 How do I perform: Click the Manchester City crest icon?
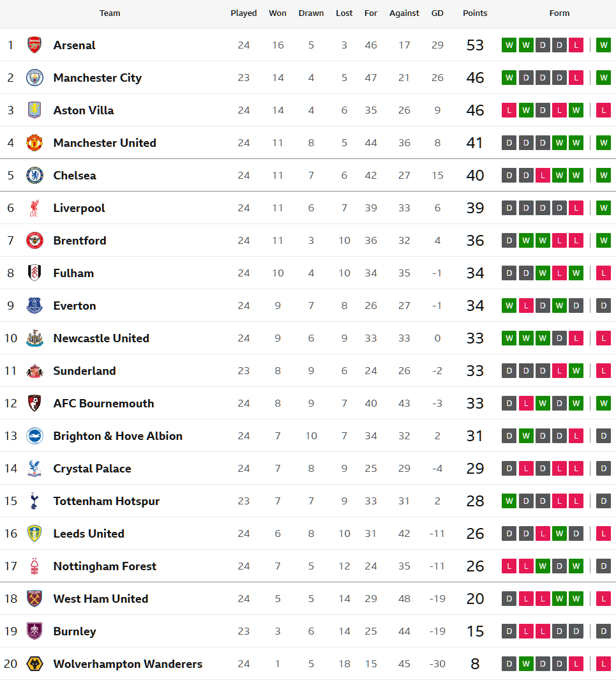[x=34, y=78]
